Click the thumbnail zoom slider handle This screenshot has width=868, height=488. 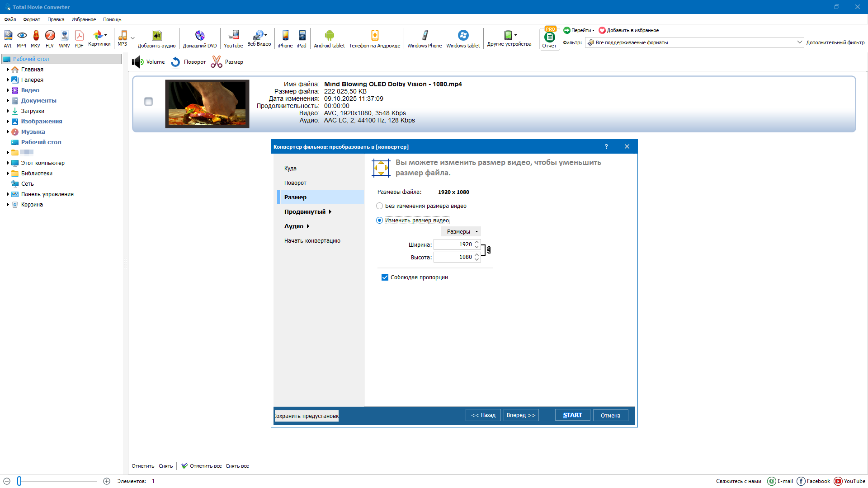point(19,481)
